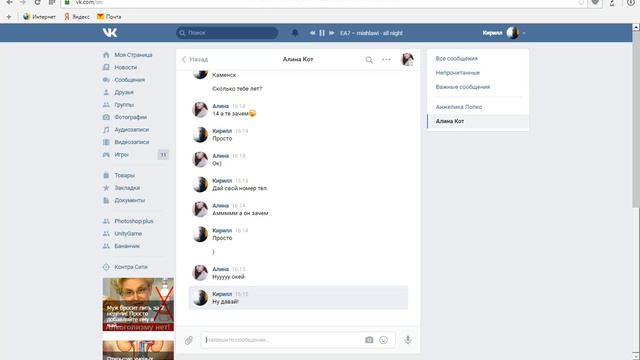Click the VK logo in header
The width and height of the screenshot is (640, 360).
(110, 33)
